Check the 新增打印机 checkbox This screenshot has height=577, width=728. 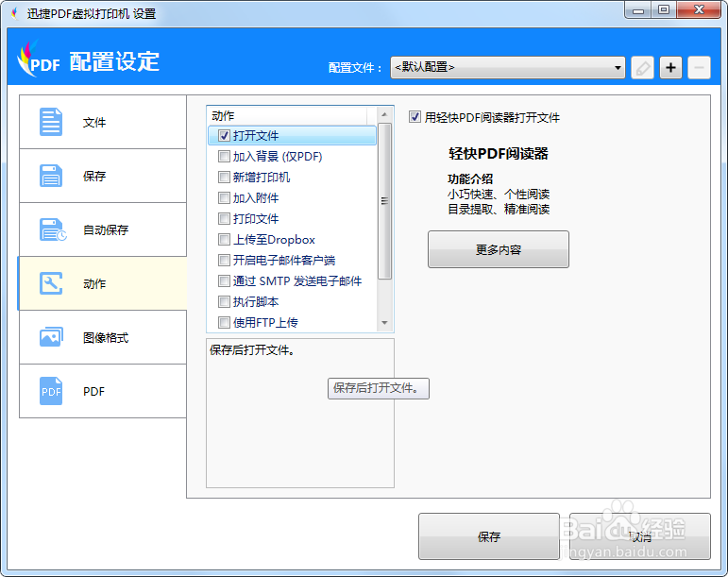coord(224,177)
